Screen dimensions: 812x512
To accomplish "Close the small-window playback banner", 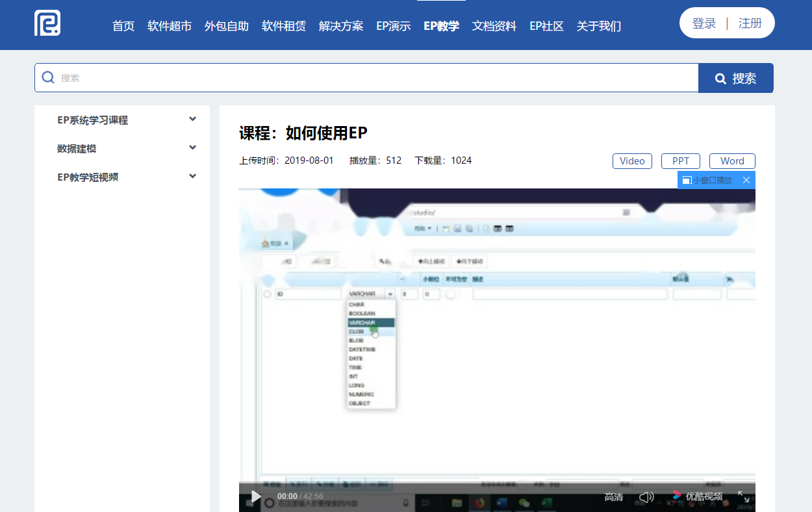I will (x=746, y=180).
